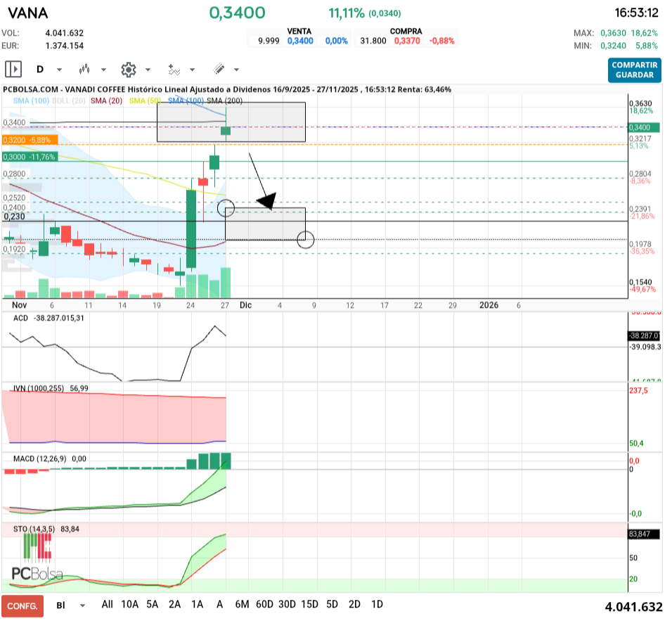
Task: Toggle the SMA (20) indicator label
Action: click(x=107, y=101)
